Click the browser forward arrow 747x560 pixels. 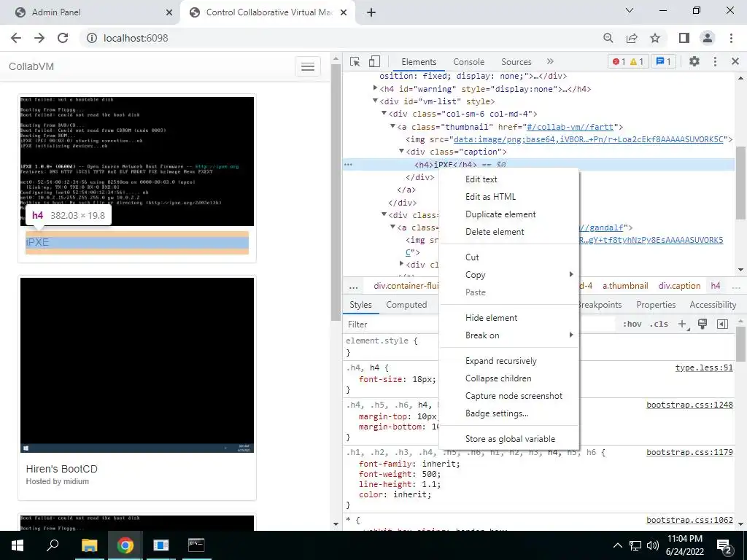click(39, 38)
